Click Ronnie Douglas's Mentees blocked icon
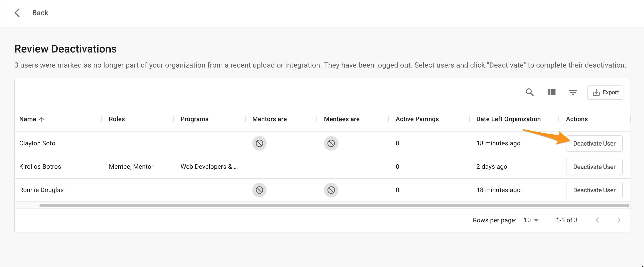Viewport: 644px width, 267px height. [331, 190]
